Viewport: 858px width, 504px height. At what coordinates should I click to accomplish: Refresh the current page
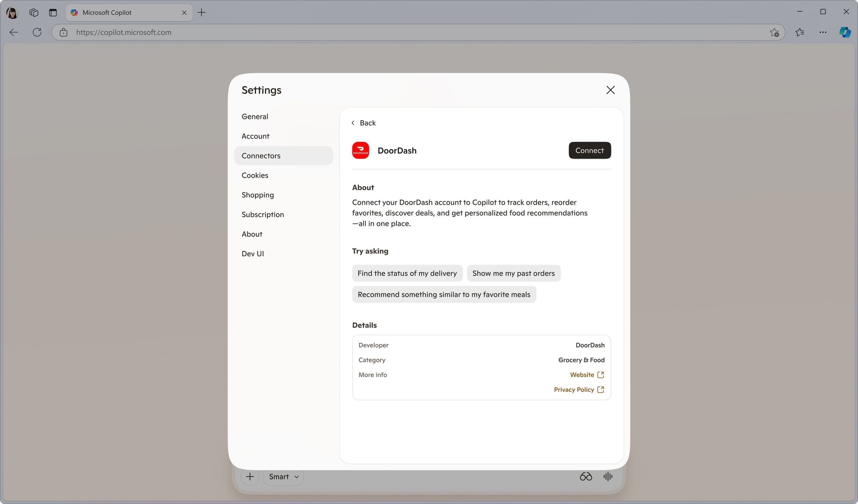37,32
